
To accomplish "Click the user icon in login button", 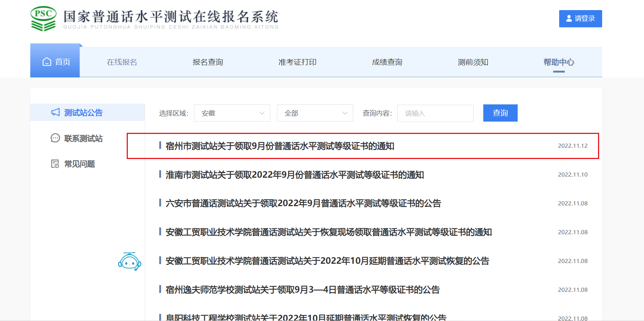I will click(569, 18).
